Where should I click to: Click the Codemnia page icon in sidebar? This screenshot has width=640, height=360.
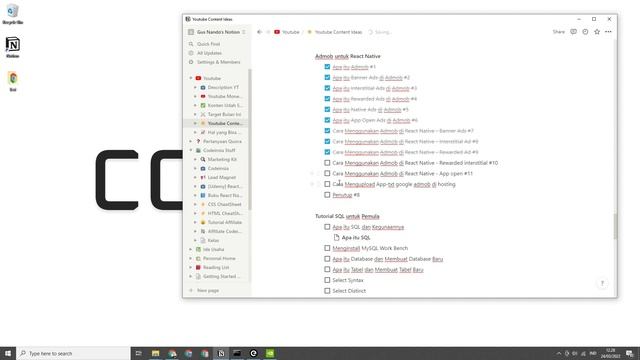(203, 169)
